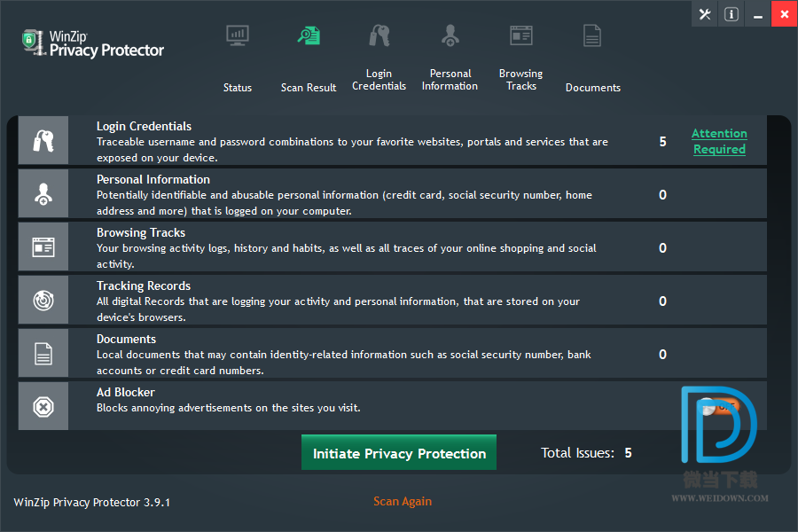Toggle the Ad Blocker switch
Screen dimensions: 798x532
tap(718, 406)
